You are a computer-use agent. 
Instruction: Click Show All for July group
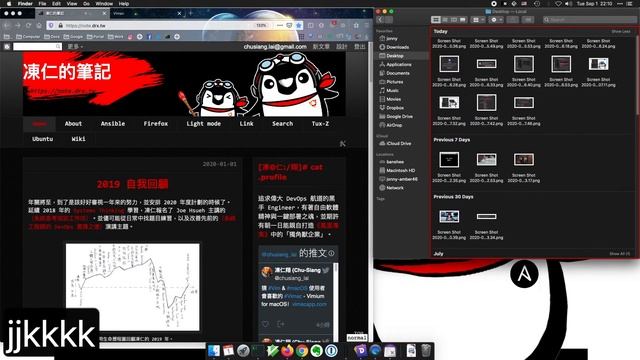pos(620,254)
